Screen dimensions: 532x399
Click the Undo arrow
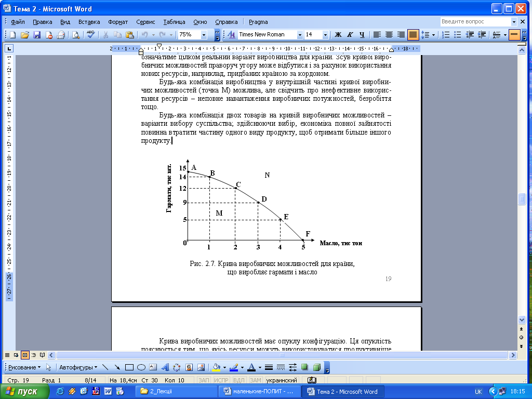pyautogui.click(x=144, y=35)
